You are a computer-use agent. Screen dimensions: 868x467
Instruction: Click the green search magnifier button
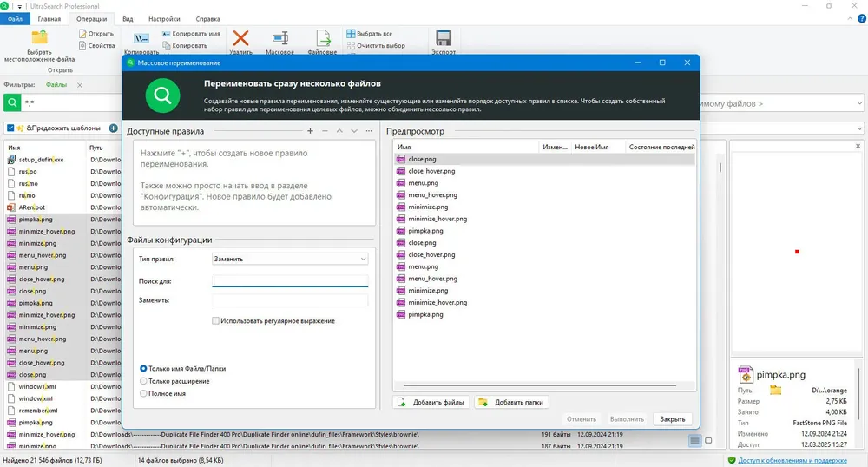point(12,103)
